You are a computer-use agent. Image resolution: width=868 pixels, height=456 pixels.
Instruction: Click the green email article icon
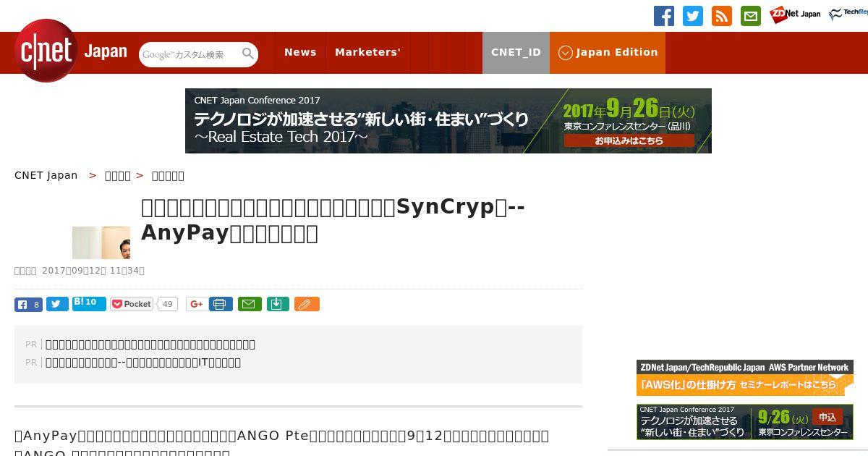pyautogui.click(x=250, y=305)
